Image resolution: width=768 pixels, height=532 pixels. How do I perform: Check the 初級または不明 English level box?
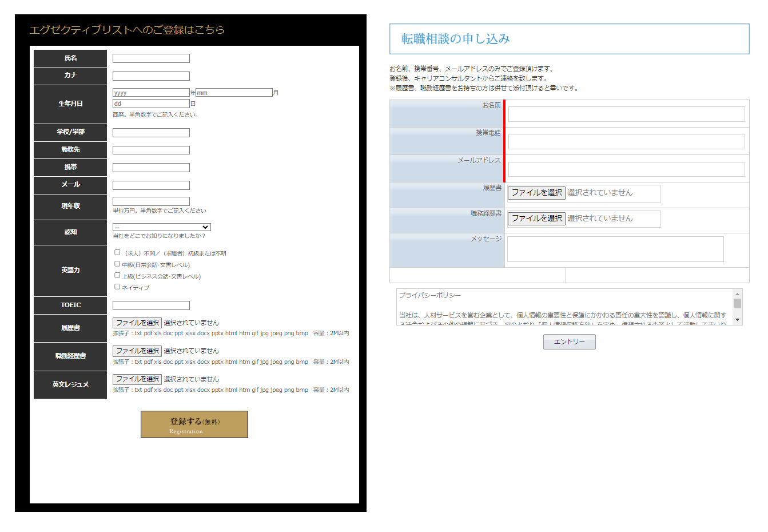click(117, 252)
